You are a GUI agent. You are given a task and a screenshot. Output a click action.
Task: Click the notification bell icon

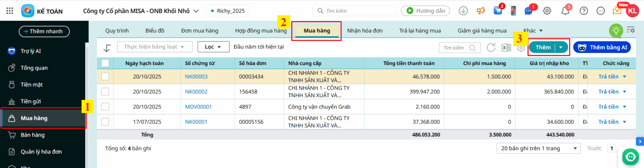565,11
